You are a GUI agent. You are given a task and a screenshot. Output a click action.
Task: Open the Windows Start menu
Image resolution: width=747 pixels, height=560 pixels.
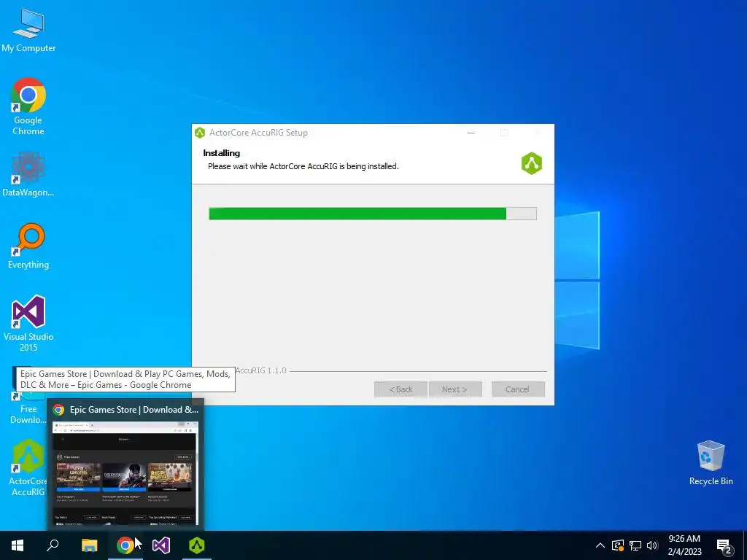pyautogui.click(x=18, y=545)
